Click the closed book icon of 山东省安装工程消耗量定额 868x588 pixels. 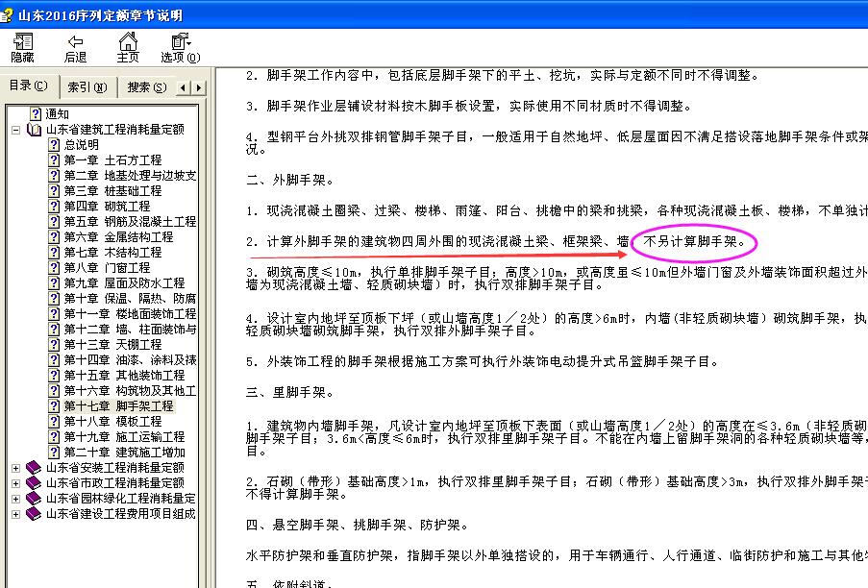pyautogui.click(x=34, y=467)
